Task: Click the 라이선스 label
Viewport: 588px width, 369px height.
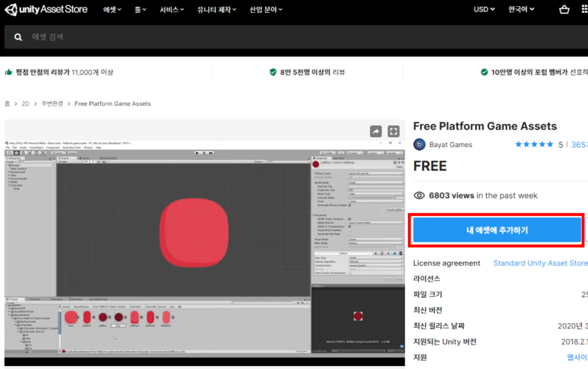Action: point(426,279)
